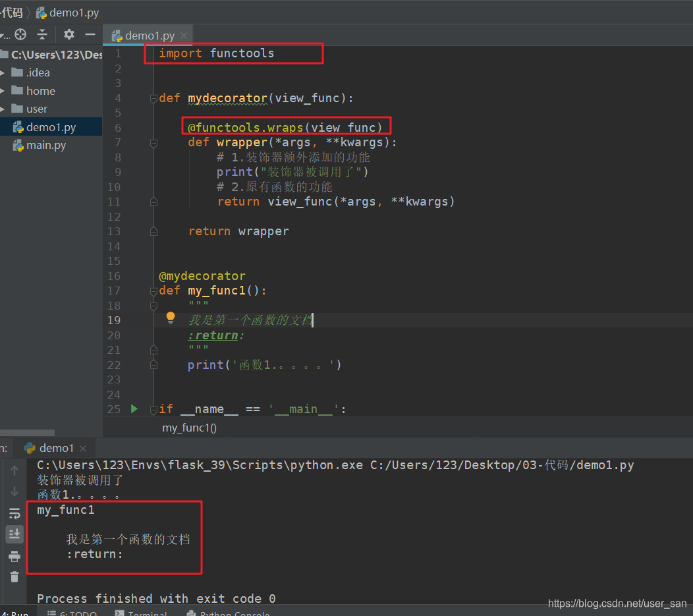The width and height of the screenshot is (693, 616).
Task: Click my_func1() editor breadcrumb
Action: [x=189, y=428]
